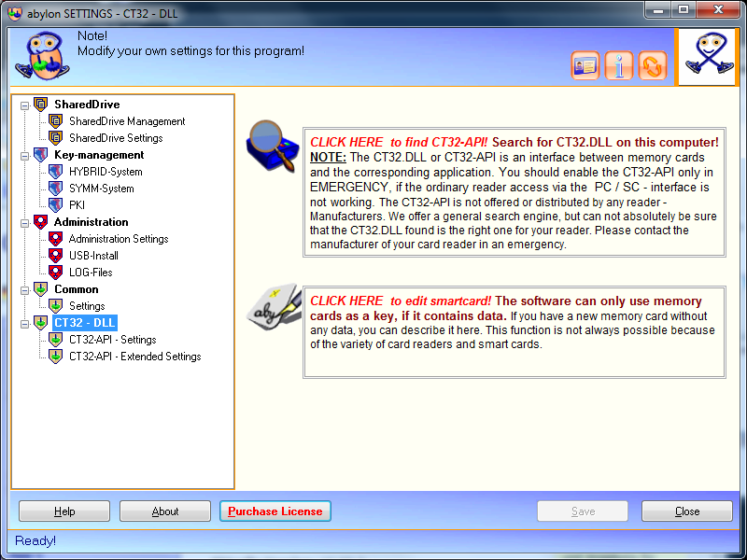Minimize the abylon SETTINGS window
Viewport: 747px width, 560px height.
658,10
